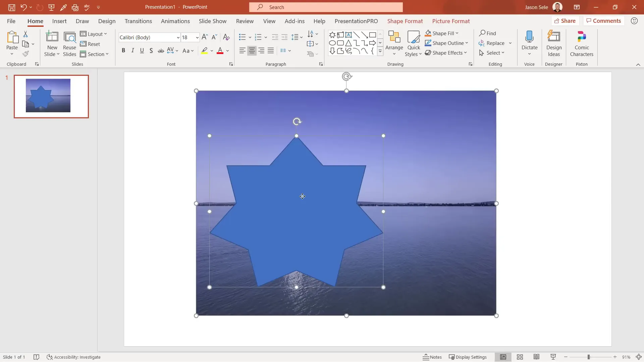Increase list indent level
Image resolution: width=644 pixels, height=362 pixels.
tap(284, 37)
